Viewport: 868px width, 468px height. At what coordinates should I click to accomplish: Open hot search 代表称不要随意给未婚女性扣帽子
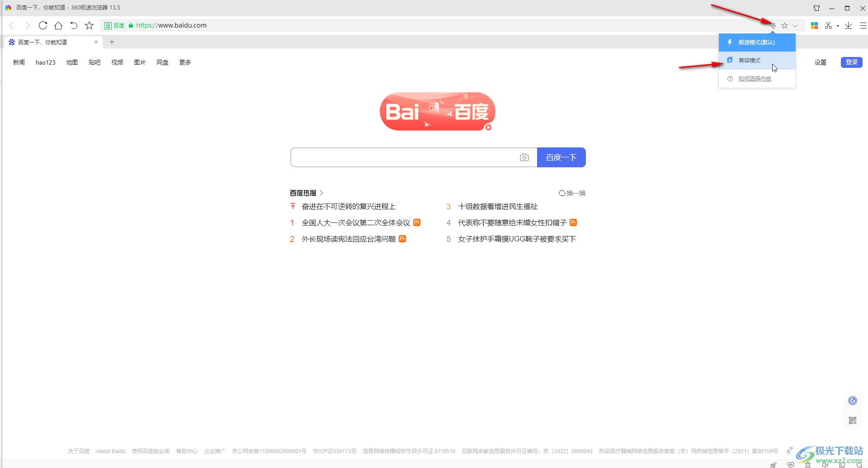(x=512, y=223)
